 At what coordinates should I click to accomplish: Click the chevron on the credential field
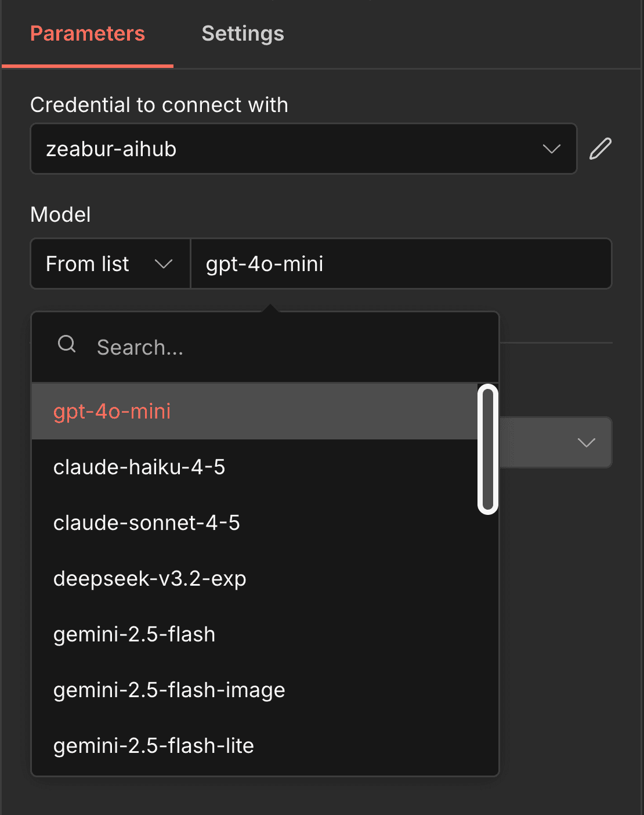coord(551,149)
